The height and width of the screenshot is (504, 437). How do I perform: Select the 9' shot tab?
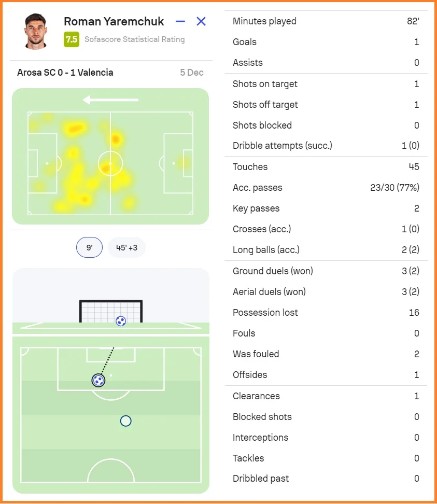(x=89, y=248)
